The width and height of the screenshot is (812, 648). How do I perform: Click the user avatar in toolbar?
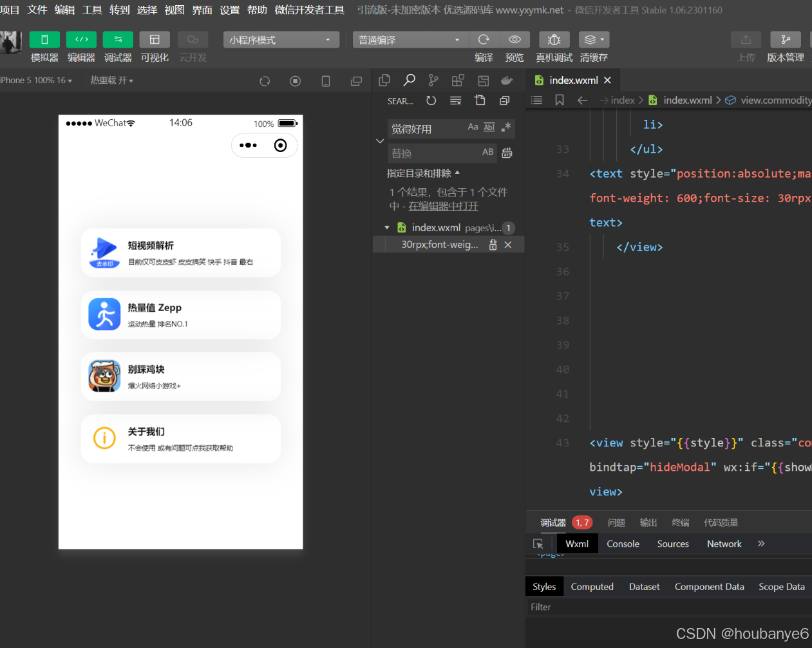pyautogui.click(x=11, y=43)
